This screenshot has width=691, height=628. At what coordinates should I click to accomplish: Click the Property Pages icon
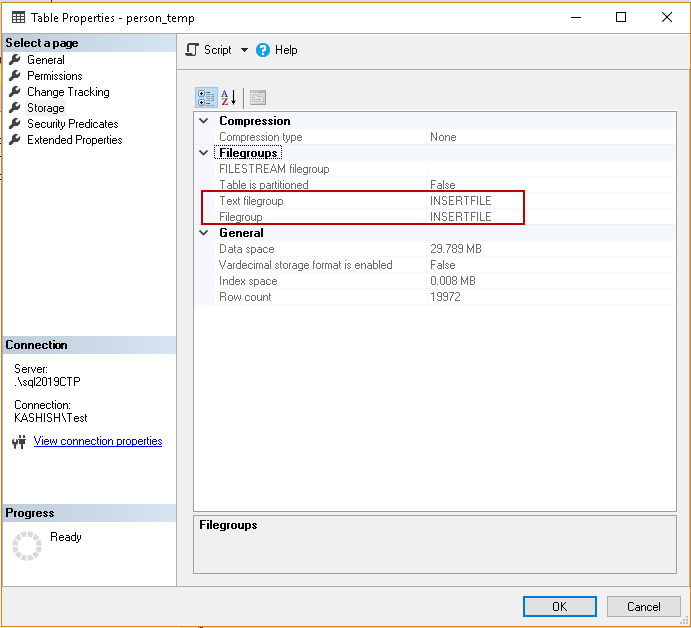point(258,97)
